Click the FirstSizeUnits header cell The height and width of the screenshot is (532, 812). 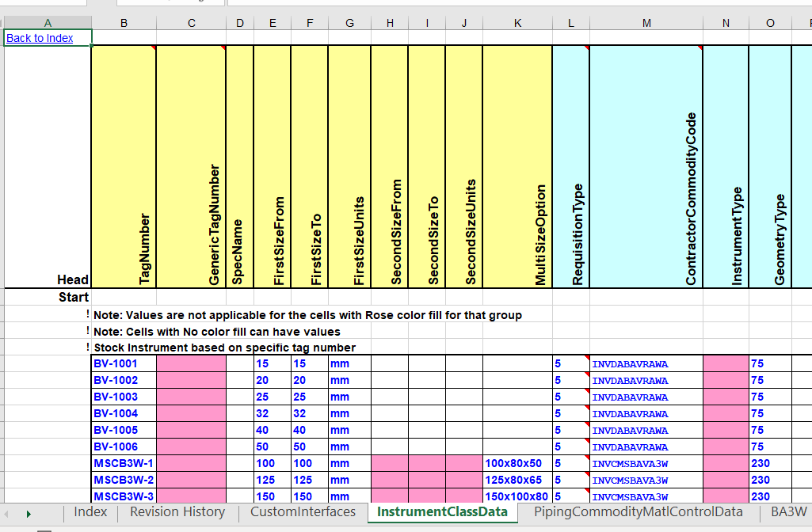[x=349, y=166]
